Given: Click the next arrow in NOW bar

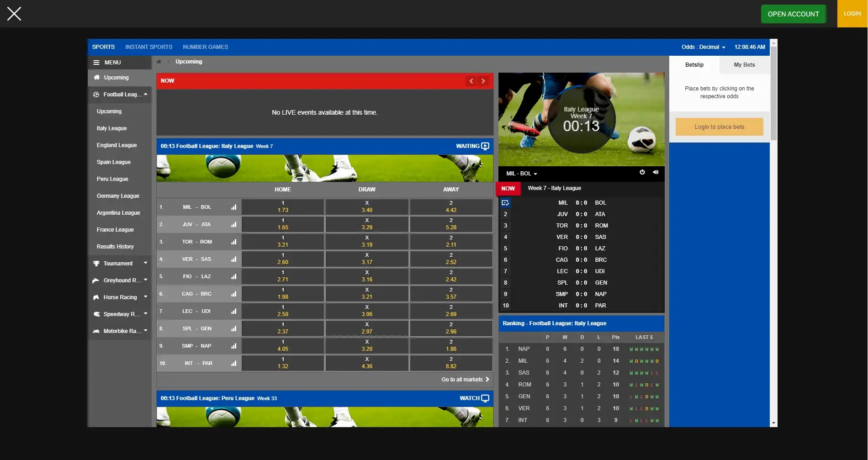Looking at the screenshot, I should click(x=483, y=81).
